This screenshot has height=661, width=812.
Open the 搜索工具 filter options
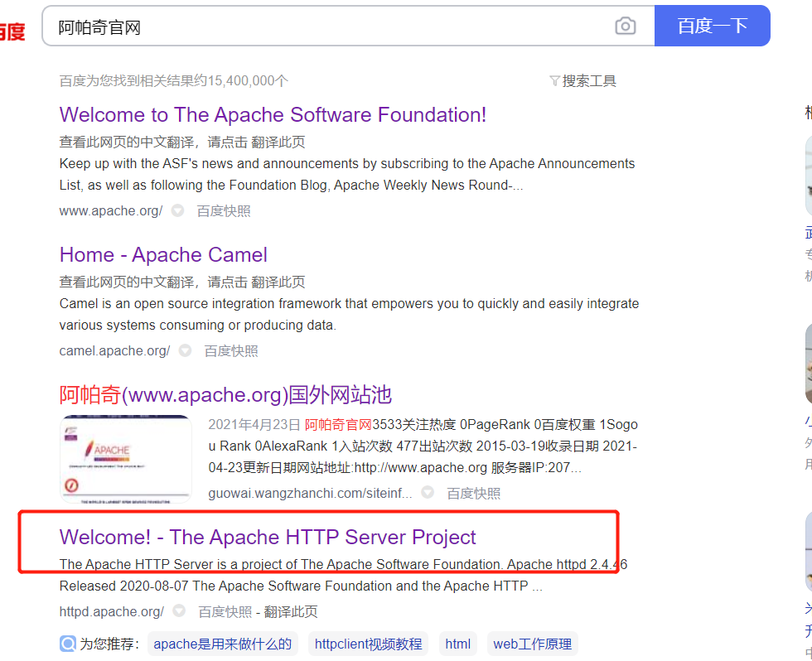click(588, 80)
